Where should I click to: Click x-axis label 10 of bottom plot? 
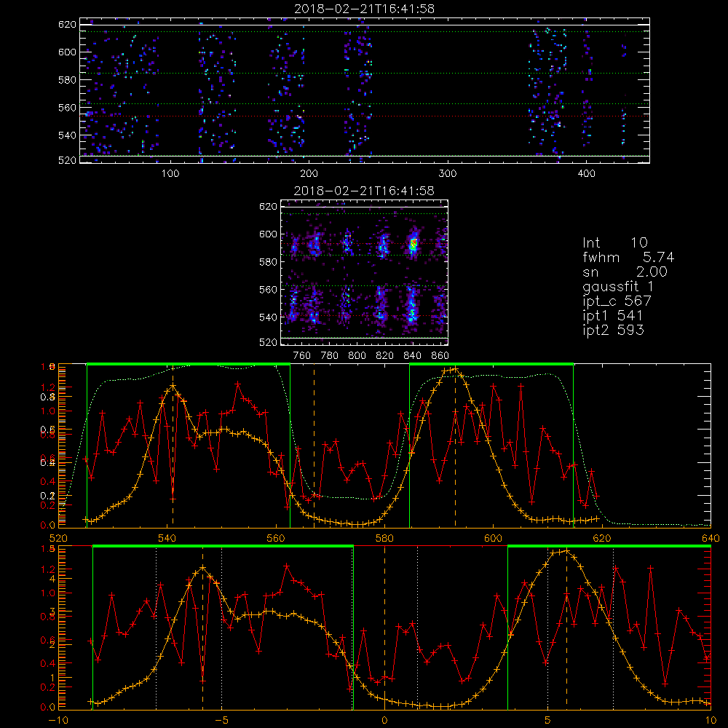tap(711, 721)
